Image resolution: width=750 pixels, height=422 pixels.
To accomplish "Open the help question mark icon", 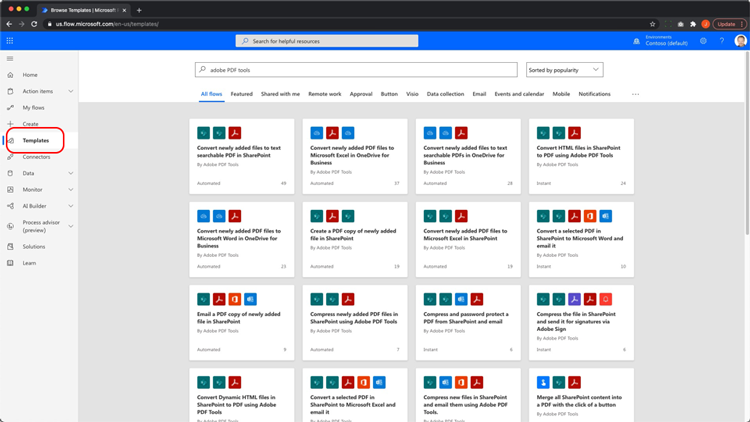I will click(722, 41).
